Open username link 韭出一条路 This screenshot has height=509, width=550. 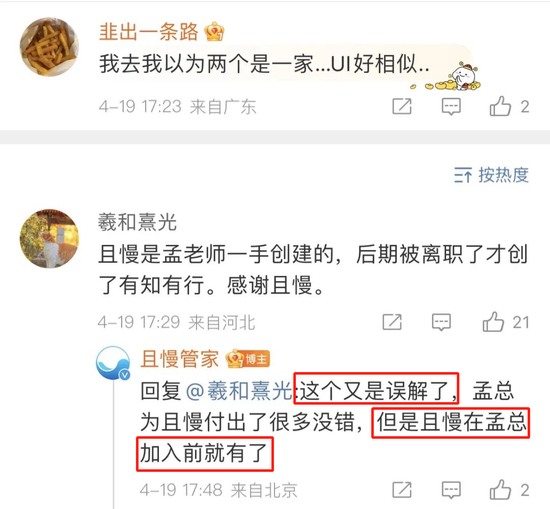click(149, 32)
